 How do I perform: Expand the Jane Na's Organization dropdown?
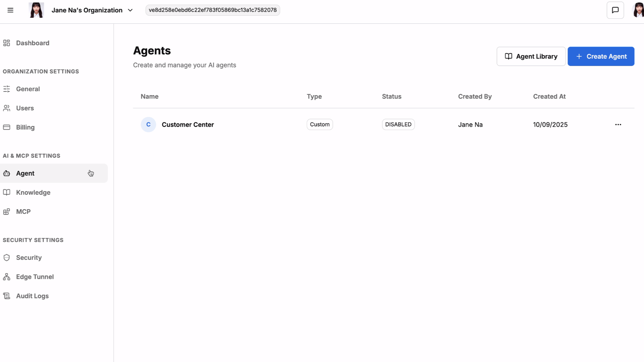coord(130,10)
